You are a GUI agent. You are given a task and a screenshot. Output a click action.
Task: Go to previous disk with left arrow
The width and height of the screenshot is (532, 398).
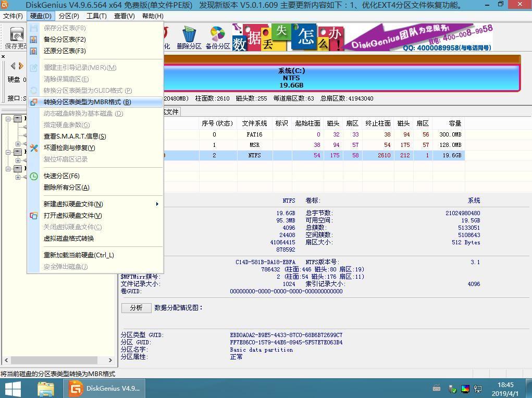[x=13, y=66]
